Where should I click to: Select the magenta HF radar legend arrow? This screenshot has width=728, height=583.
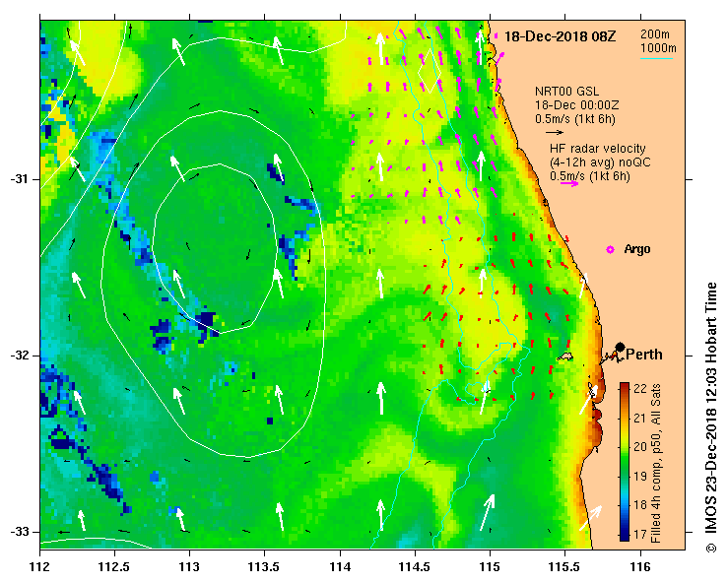point(569,184)
